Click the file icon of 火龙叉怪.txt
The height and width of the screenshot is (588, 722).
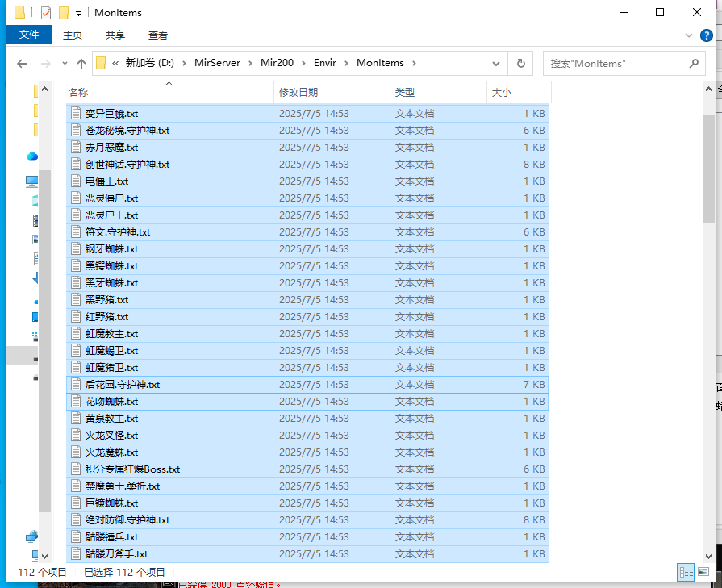[76, 435]
